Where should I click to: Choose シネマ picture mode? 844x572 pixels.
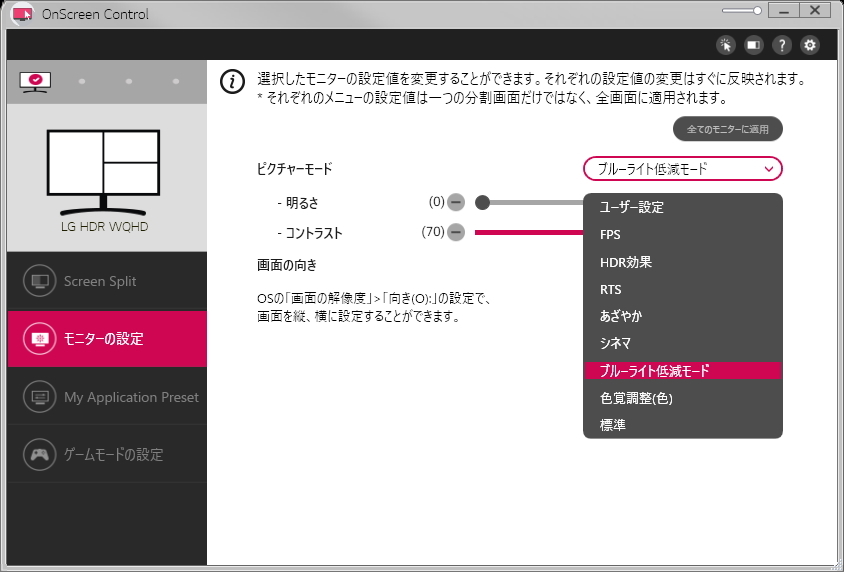pyautogui.click(x=683, y=343)
